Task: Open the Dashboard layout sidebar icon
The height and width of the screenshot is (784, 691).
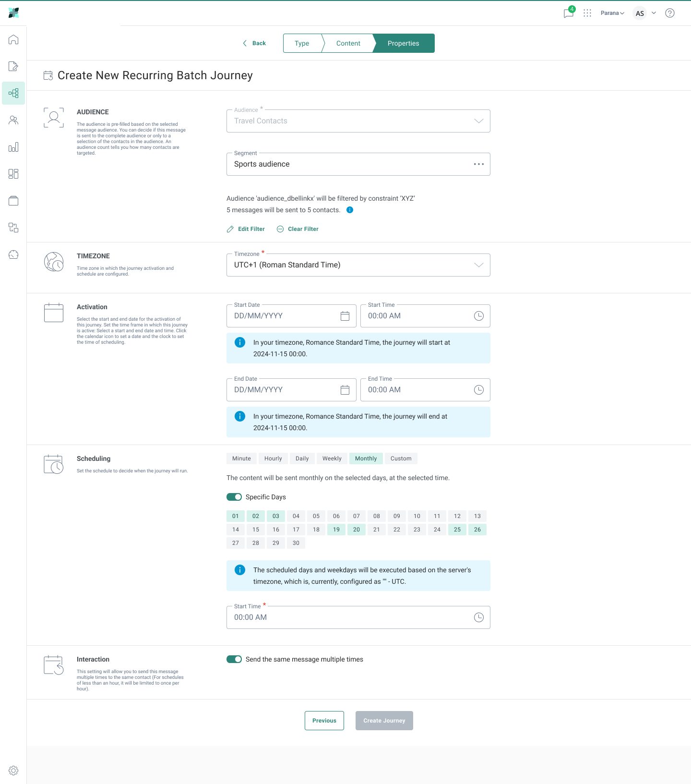Action: pyautogui.click(x=13, y=174)
